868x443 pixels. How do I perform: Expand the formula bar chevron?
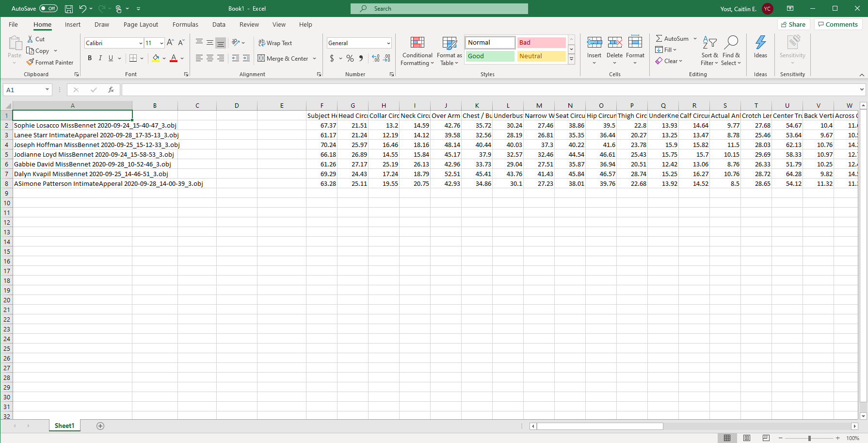tap(862, 89)
